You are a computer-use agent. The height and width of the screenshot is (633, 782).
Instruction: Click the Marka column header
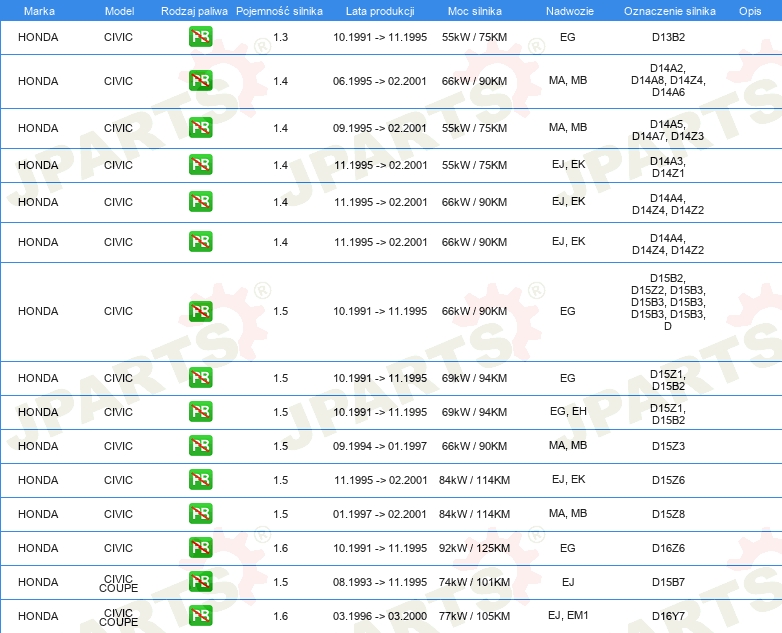(x=39, y=11)
